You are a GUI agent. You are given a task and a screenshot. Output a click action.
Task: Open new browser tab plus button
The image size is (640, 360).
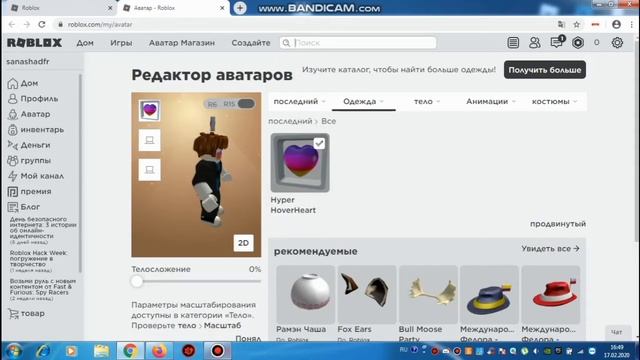click(240, 8)
